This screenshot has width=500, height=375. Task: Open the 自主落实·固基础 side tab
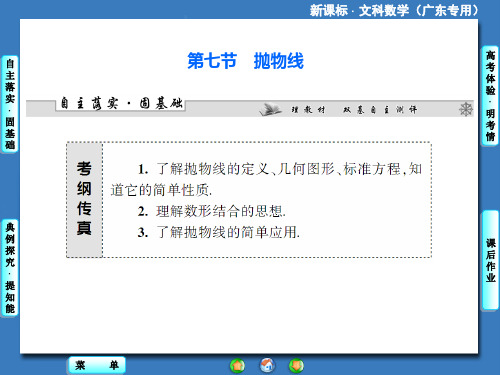click(x=10, y=104)
